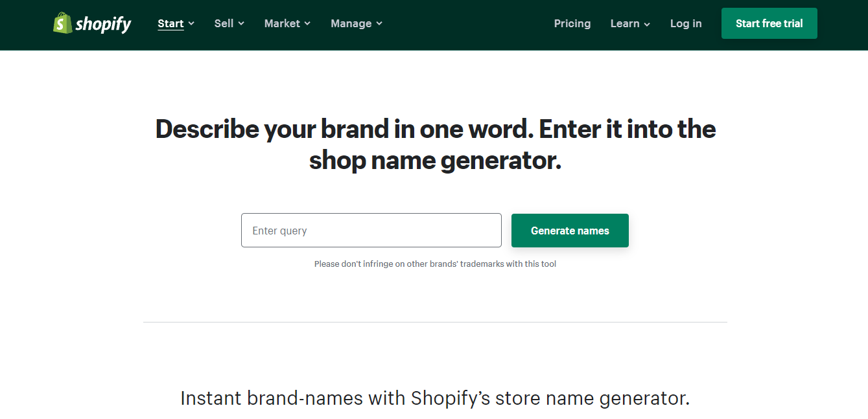Open the Manage navigation menu
Viewport: 868px width, 419px height.
point(357,23)
